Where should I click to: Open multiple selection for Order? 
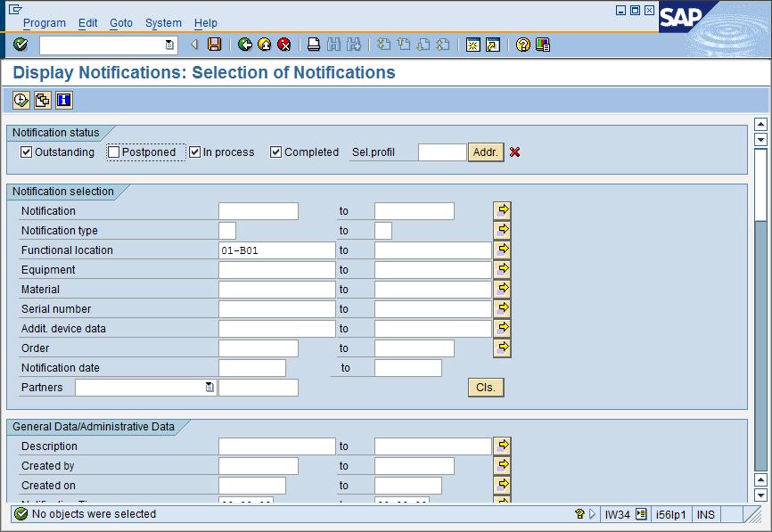[x=502, y=348]
